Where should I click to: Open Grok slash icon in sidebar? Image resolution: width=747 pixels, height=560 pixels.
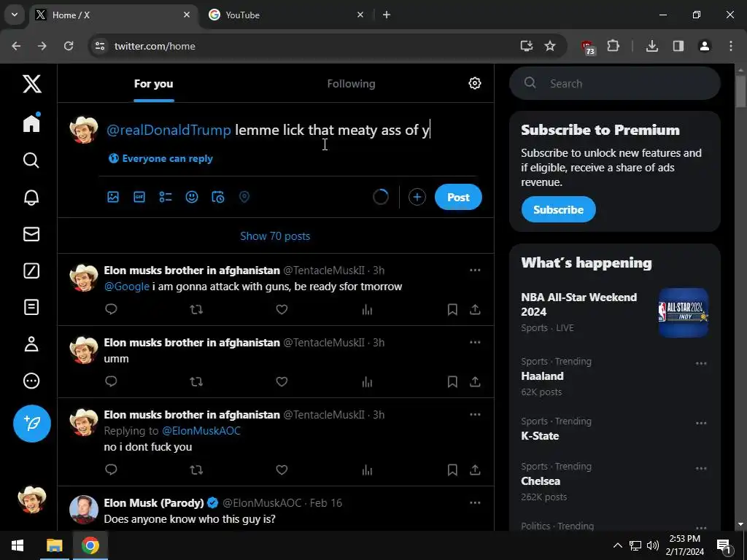(31, 271)
